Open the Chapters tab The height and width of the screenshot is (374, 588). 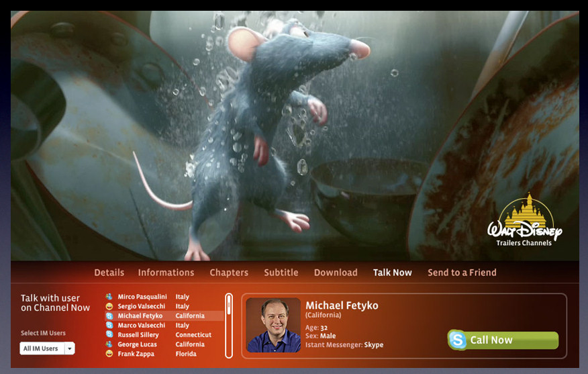click(x=229, y=273)
